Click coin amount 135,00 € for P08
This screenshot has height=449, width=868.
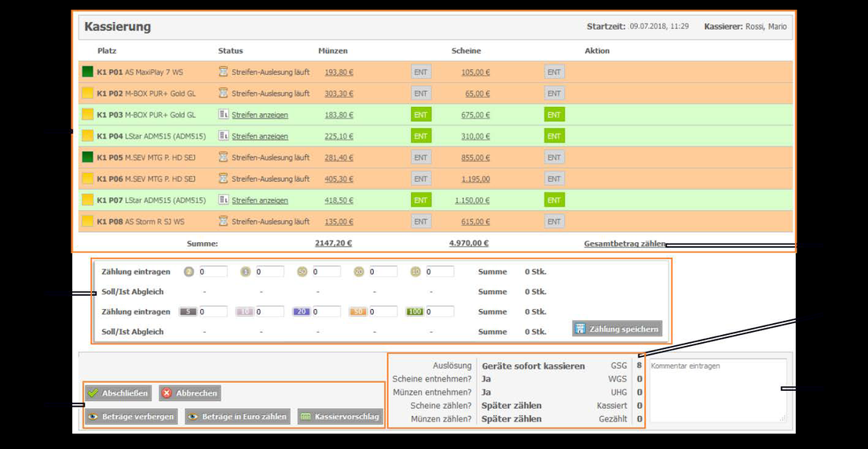click(339, 222)
